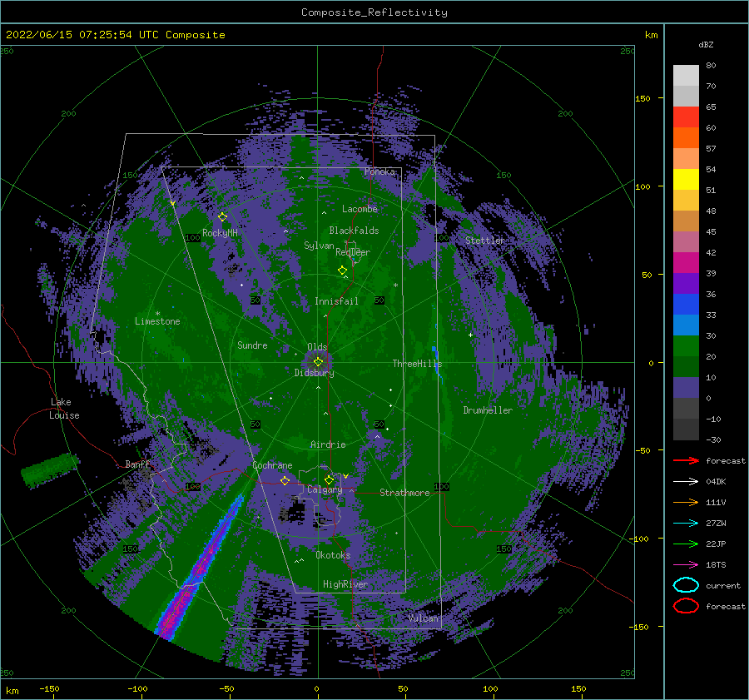
Task: Select the 36 dBZ purple color swatch
Action: click(x=686, y=283)
